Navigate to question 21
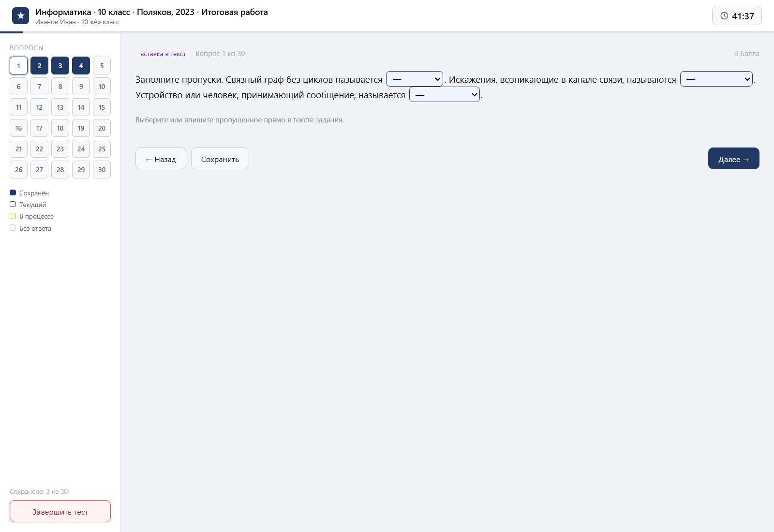The height and width of the screenshot is (532, 774). point(18,149)
